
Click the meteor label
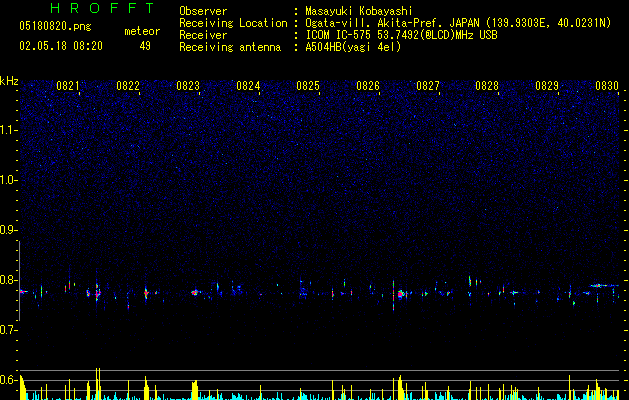click(142, 31)
